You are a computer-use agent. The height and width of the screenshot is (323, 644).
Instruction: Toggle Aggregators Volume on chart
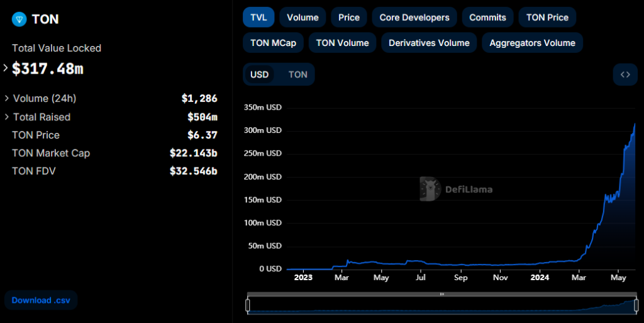point(532,43)
